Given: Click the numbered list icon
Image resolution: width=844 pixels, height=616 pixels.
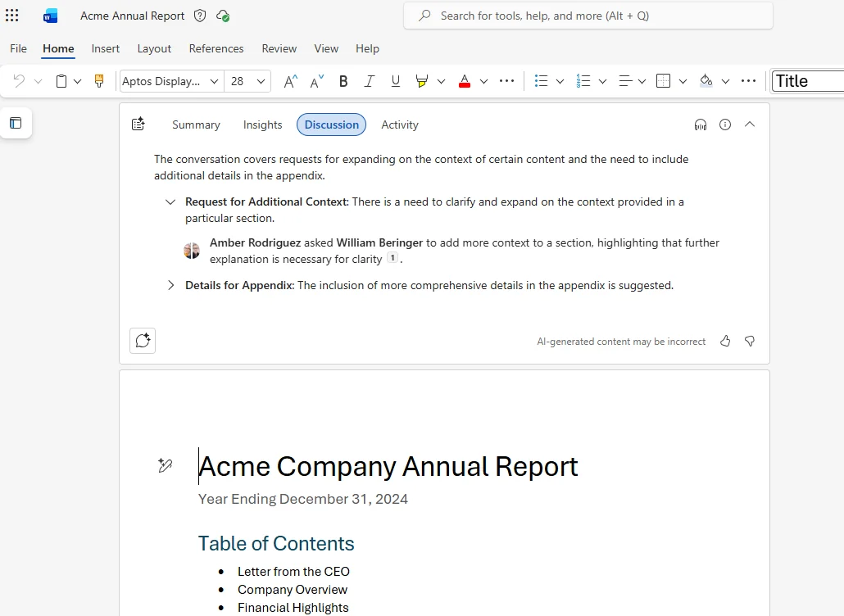Looking at the screenshot, I should [x=583, y=81].
